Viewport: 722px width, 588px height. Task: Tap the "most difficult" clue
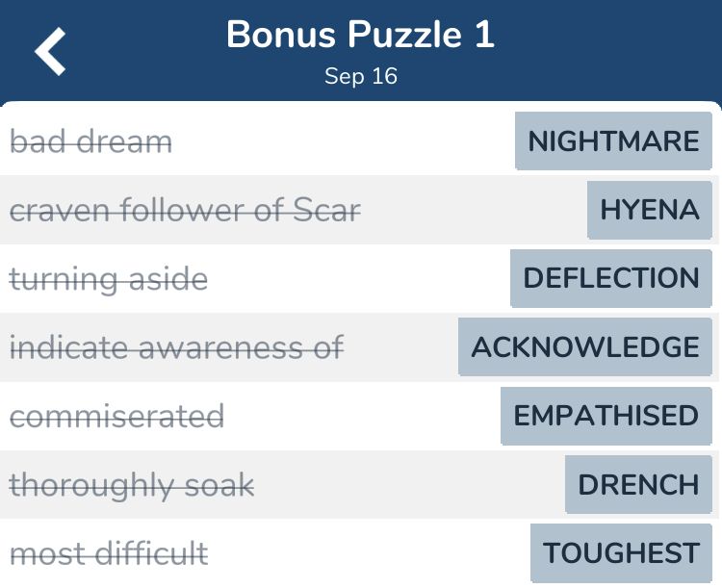click(109, 553)
